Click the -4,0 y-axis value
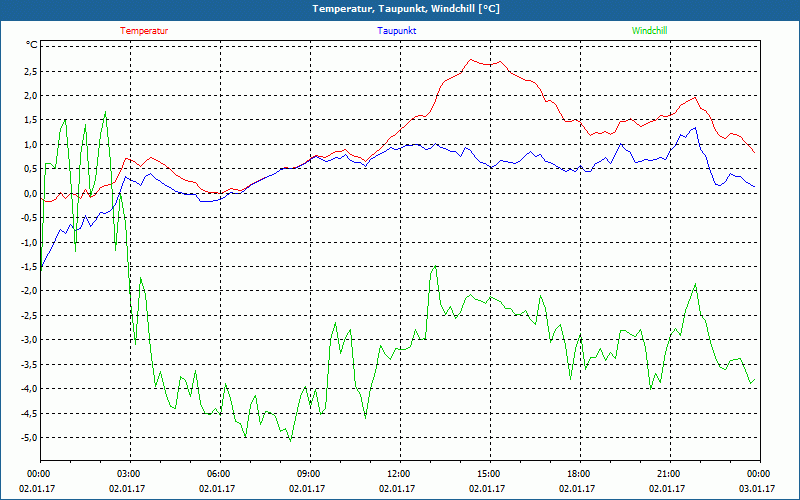800x500 pixels. 29,389
